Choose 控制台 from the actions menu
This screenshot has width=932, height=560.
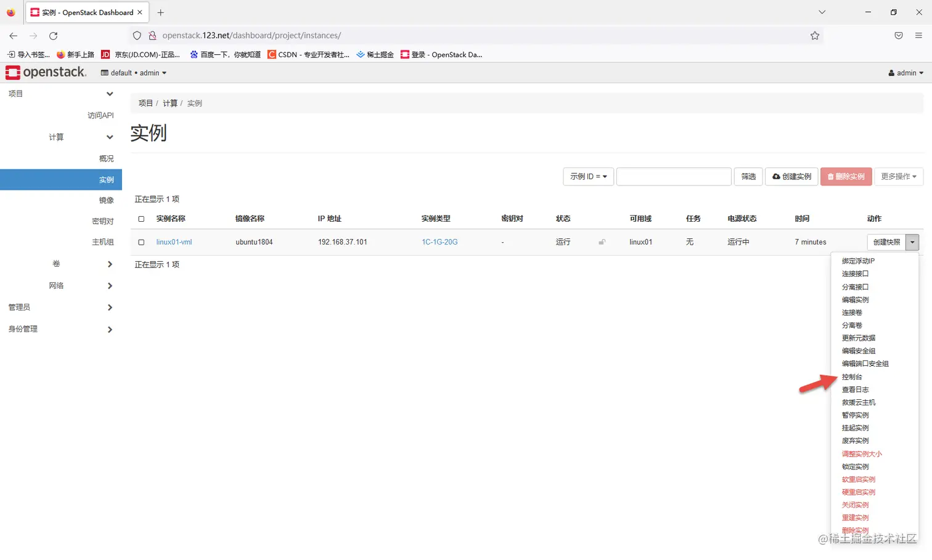852,377
